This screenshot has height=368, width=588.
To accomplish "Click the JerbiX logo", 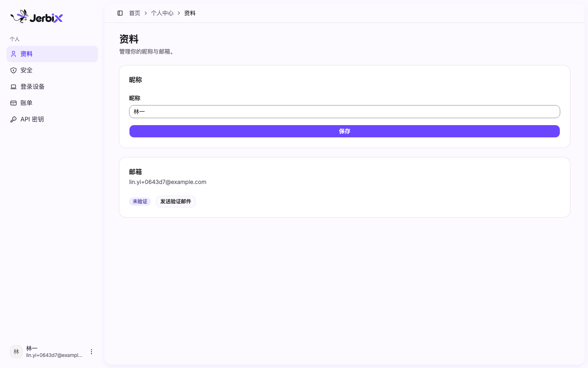I will point(36,17).
